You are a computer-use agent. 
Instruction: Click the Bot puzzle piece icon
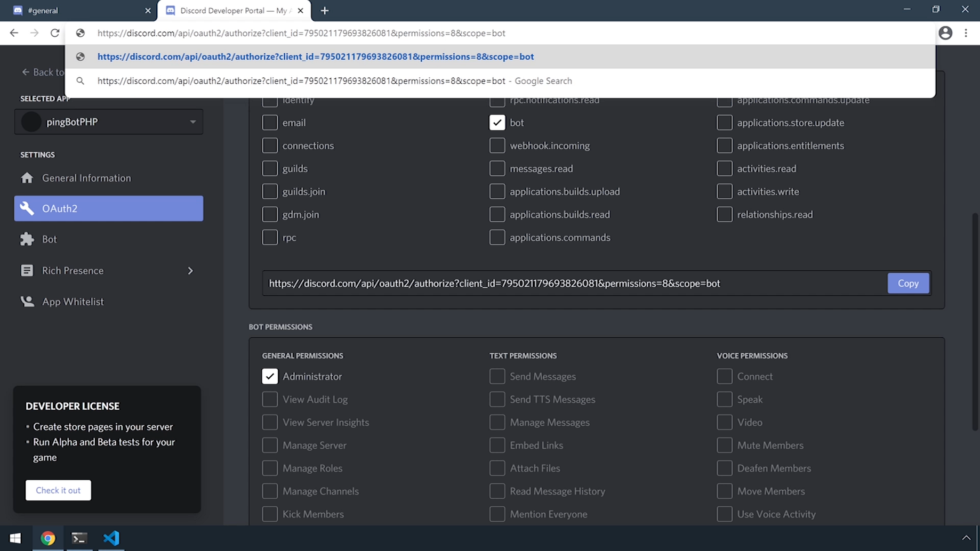(27, 239)
